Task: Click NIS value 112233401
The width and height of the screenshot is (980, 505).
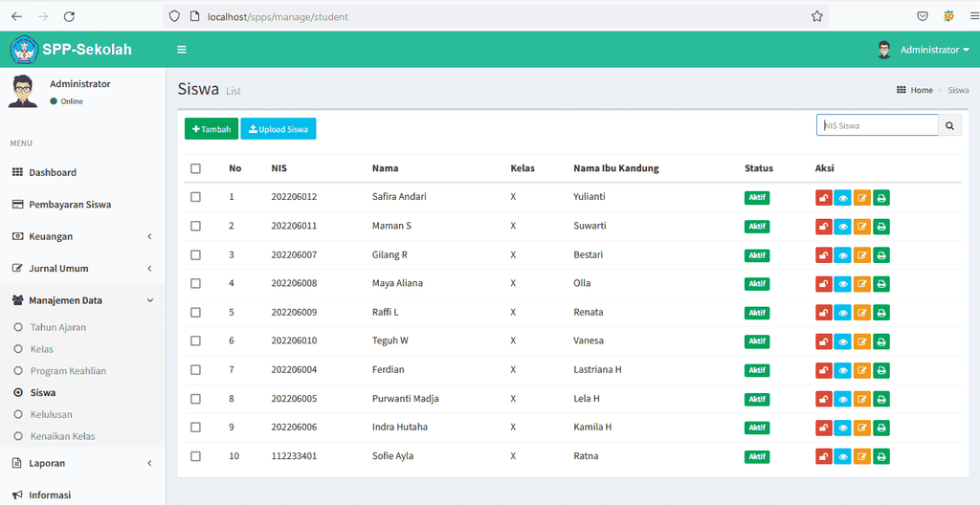Action: (294, 456)
